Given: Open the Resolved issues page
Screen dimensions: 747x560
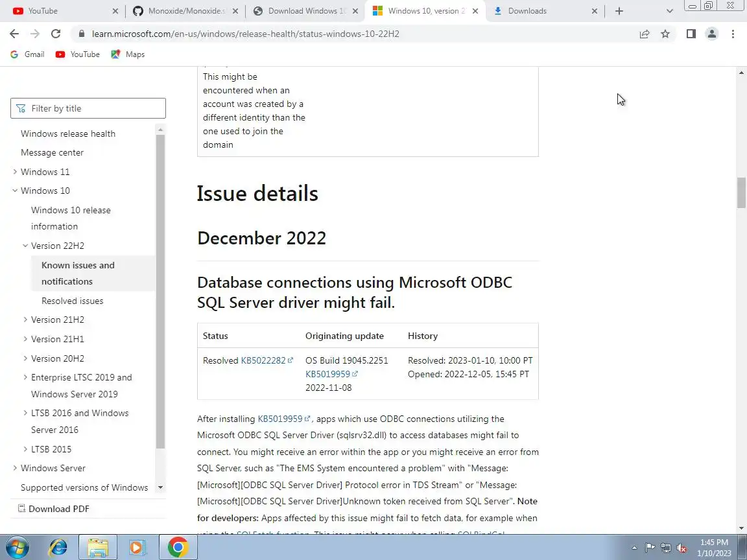Looking at the screenshot, I should [73, 301].
